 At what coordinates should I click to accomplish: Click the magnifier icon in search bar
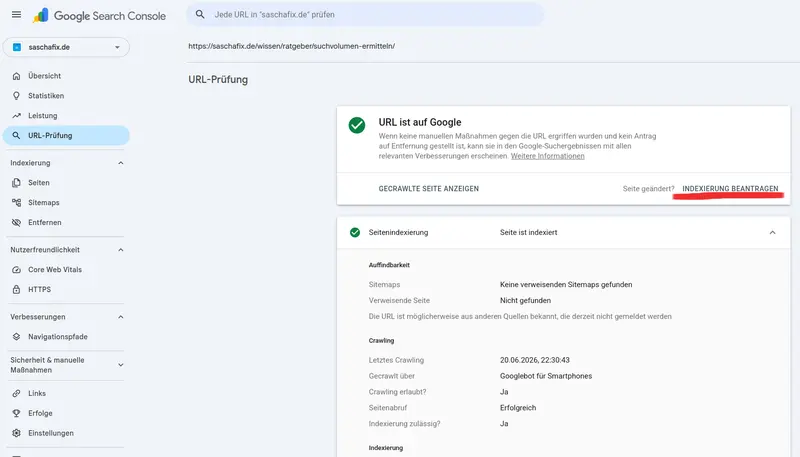(200, 15)
